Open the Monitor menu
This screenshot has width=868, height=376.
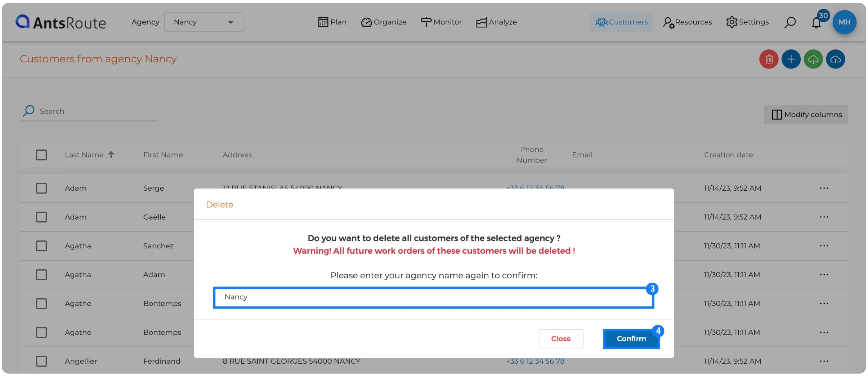pyautogui.click(x=441, y=22)
